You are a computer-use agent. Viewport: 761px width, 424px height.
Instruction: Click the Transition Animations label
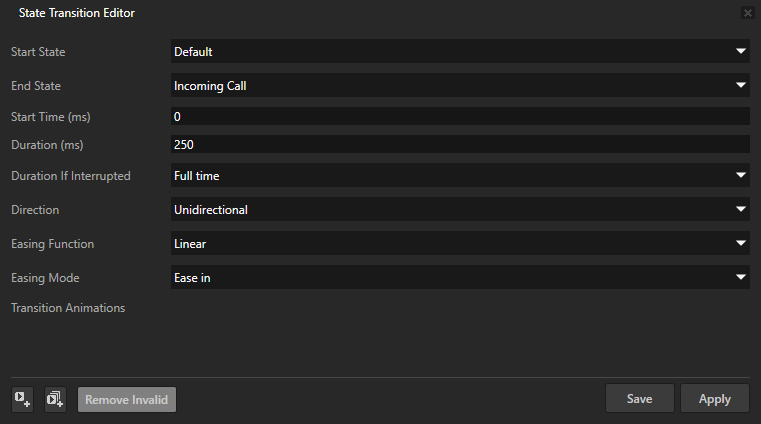point(68,308)
